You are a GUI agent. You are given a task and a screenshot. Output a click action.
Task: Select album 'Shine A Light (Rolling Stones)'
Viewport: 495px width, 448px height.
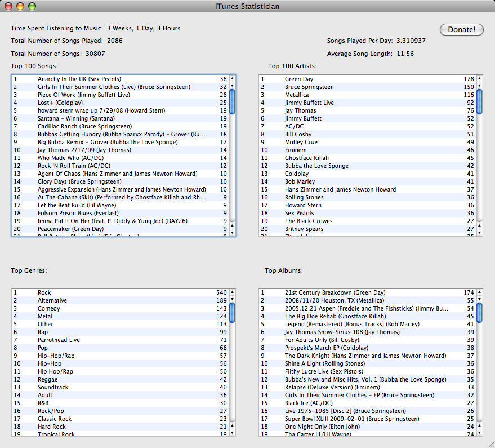coord(368,363)
